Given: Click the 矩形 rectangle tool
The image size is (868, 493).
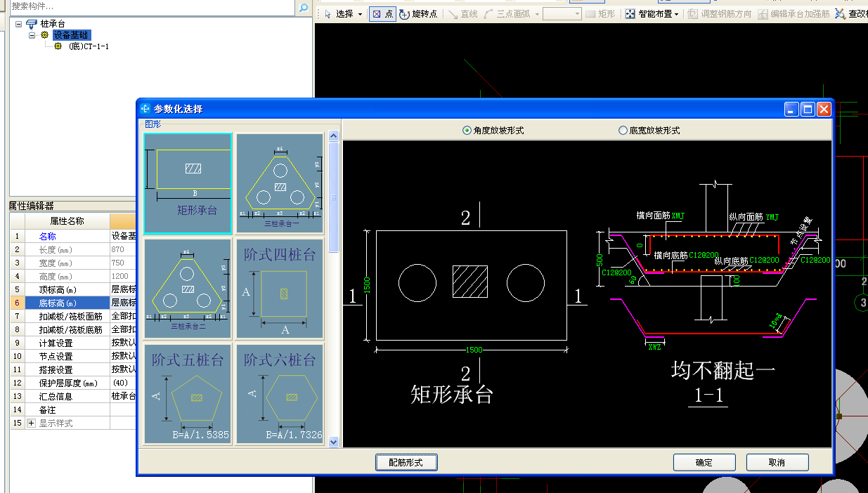Looking at the screenshot, I should tap(600, 13).
